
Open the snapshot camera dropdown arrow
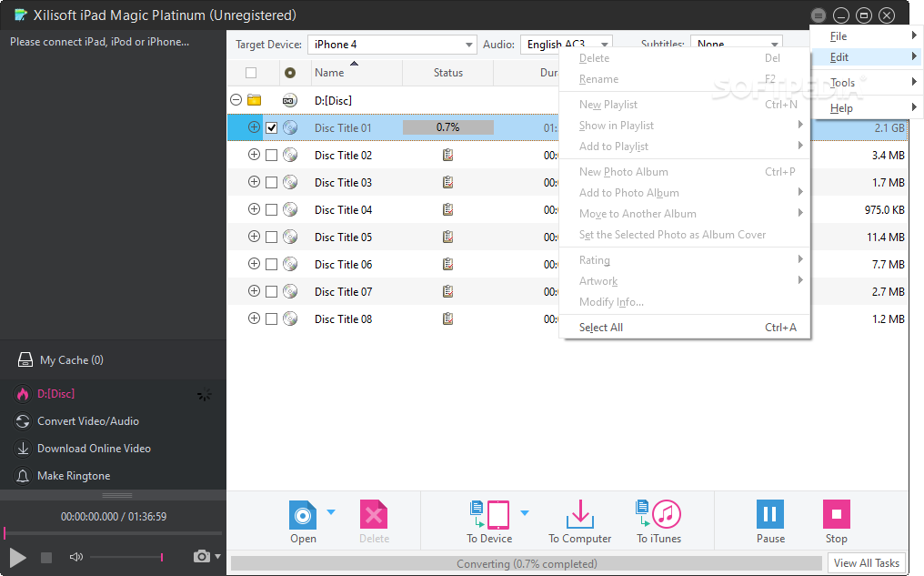pos(217,557)
